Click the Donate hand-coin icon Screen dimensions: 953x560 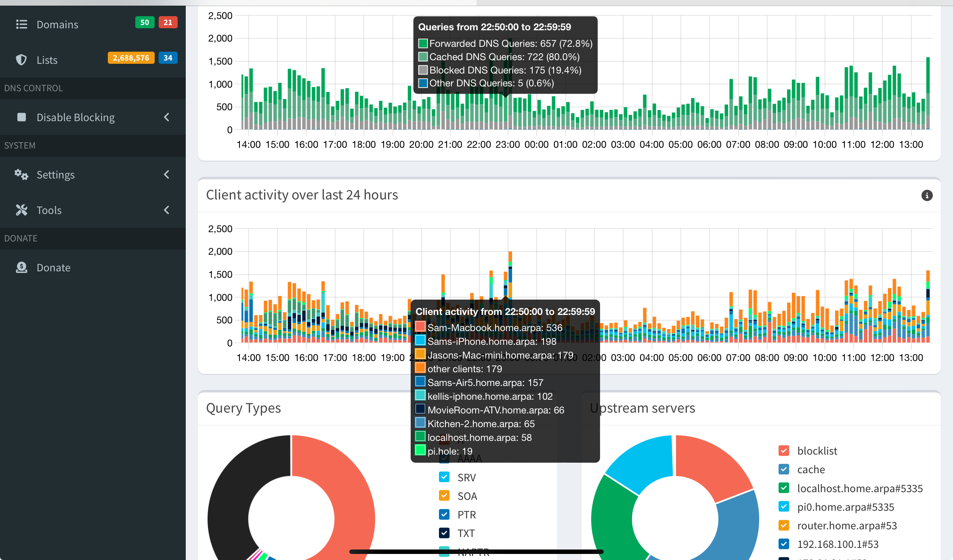[21, 267]
